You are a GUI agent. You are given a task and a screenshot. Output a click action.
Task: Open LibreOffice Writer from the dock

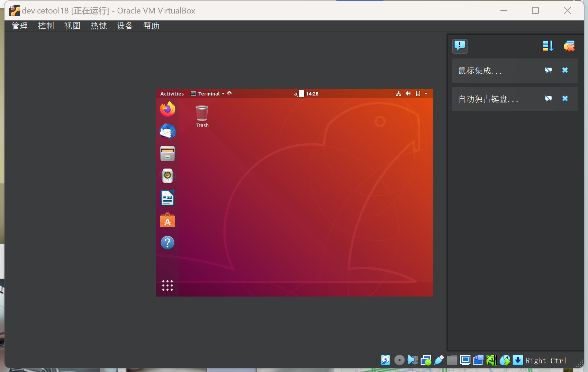(x=168, y=198)
